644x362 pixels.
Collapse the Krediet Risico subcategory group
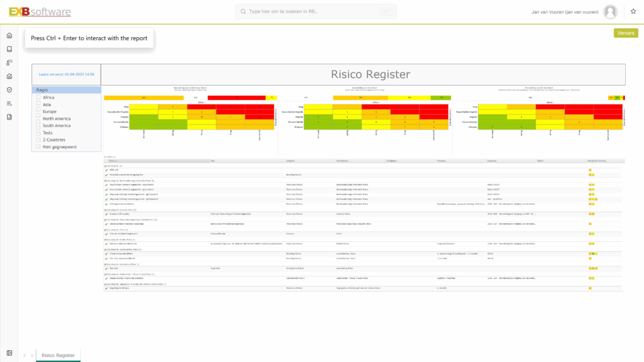(x=105, y=239)
